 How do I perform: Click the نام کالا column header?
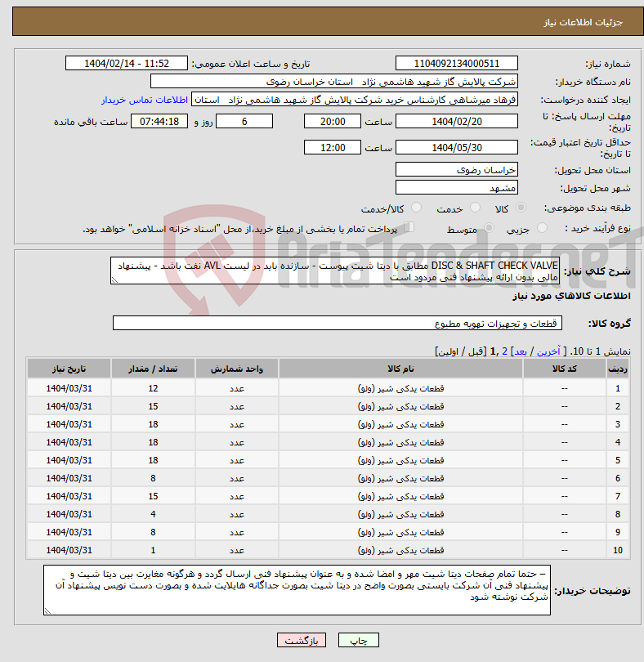point(400,369)
